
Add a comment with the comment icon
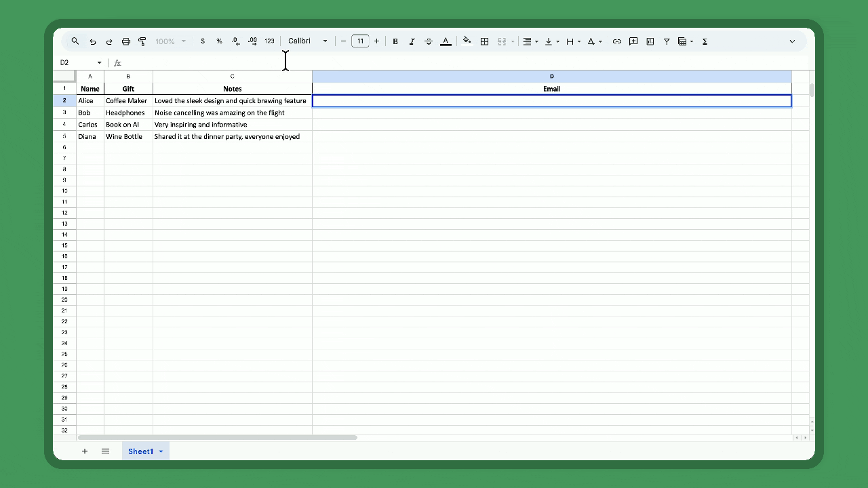[x=633, y=41]
